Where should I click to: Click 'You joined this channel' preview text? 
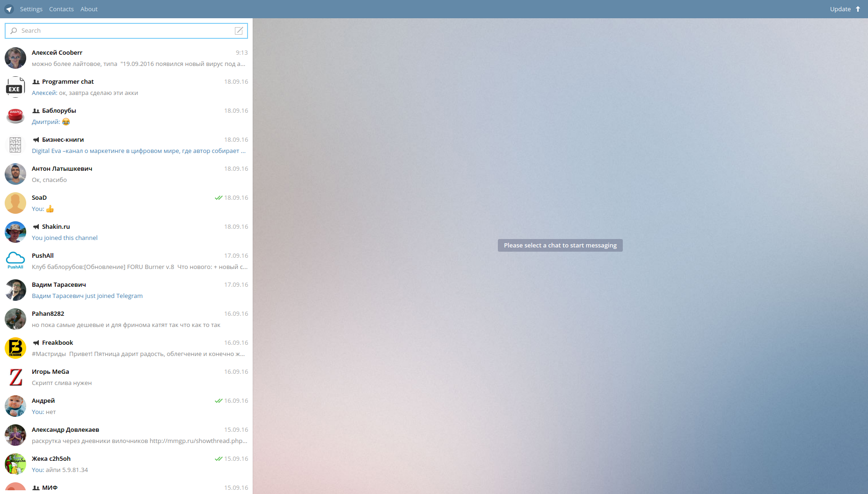65,238
